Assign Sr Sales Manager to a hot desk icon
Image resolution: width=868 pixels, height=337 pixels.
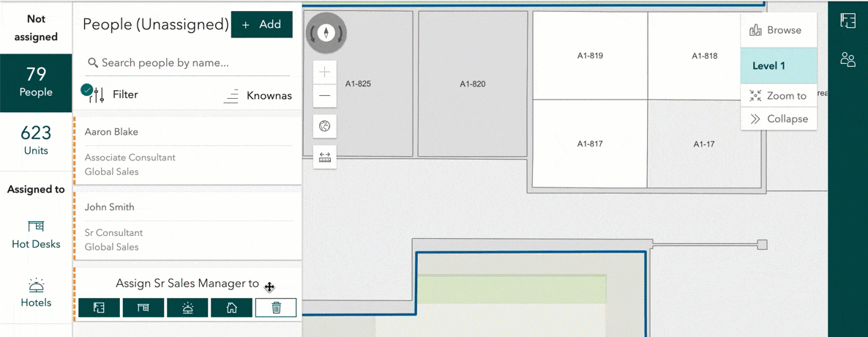pos(143,308)
